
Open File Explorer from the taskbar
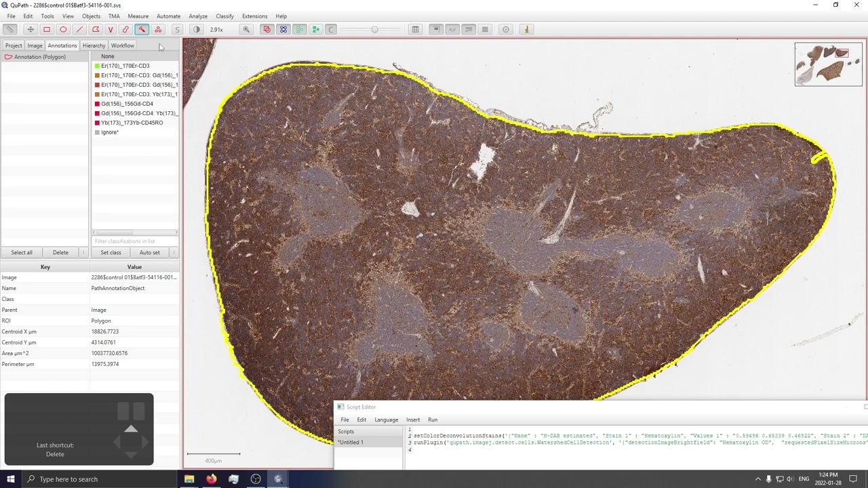coord(189,479)
